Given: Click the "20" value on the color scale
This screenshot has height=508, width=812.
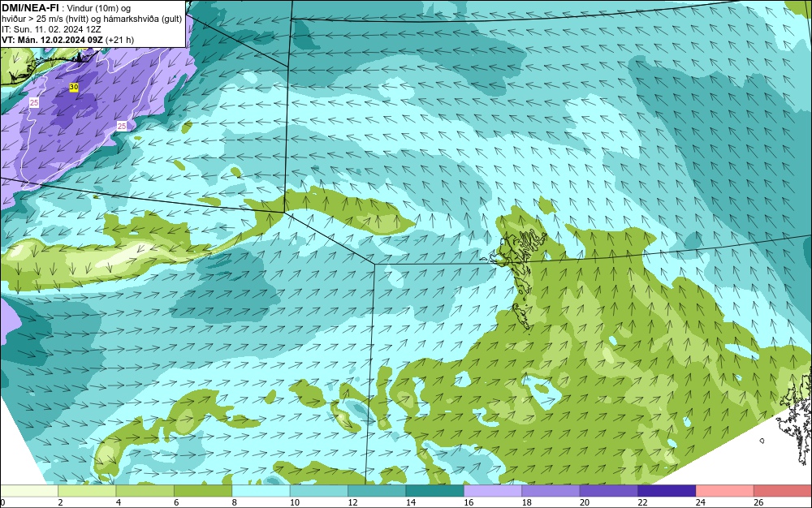Looking at the screenshot, I should (x=585, y=502).
